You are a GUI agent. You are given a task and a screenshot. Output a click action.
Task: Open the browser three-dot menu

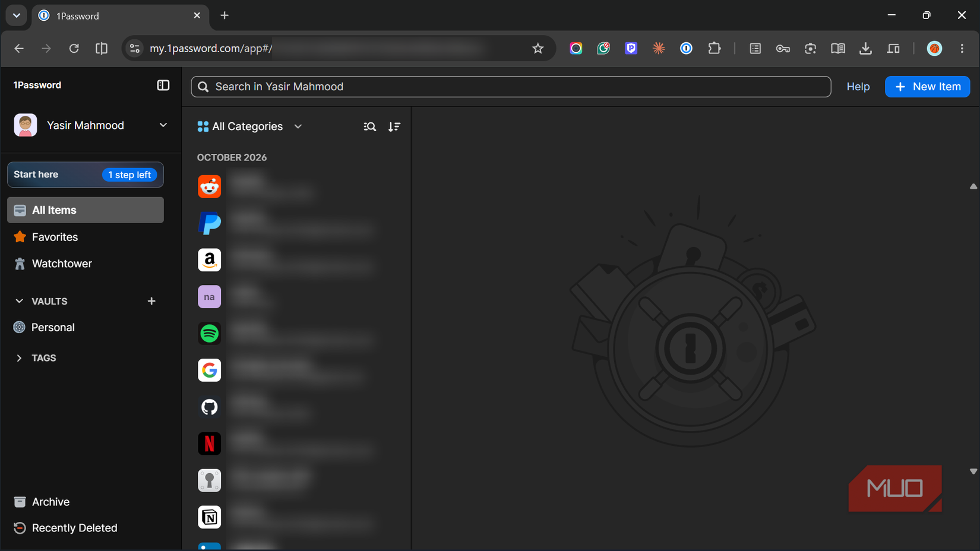[962, 49]
